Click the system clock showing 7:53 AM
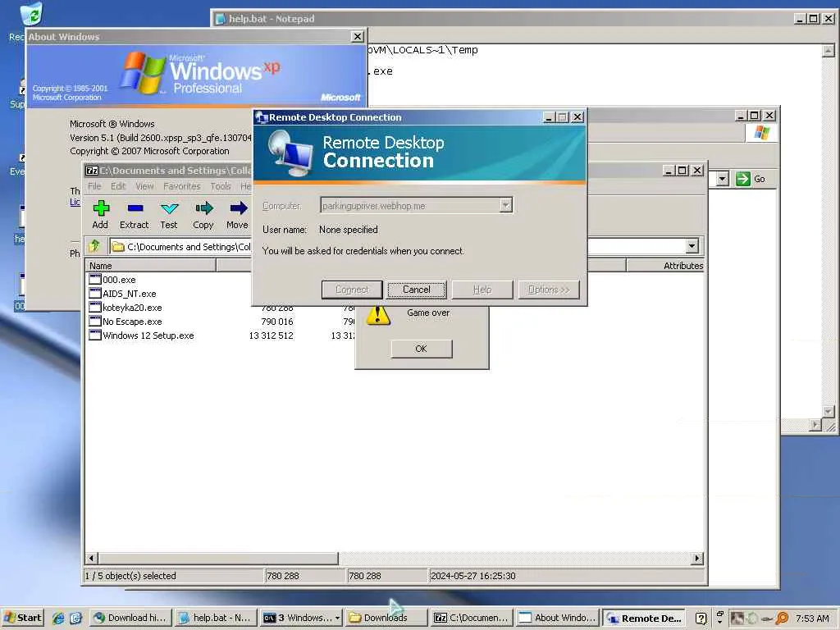The width and height of the screenshot is (840, 630). coord(812,619)
